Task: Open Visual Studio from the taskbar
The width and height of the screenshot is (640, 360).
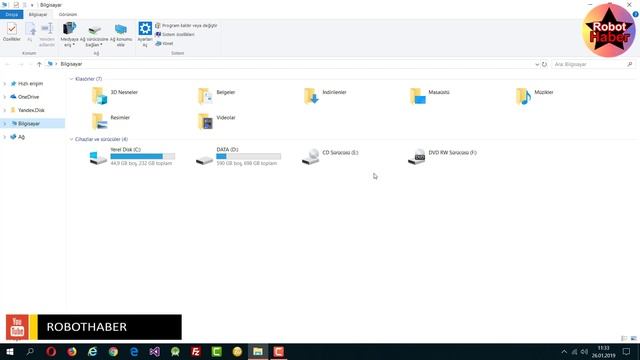Action: (x=155, y=351)
